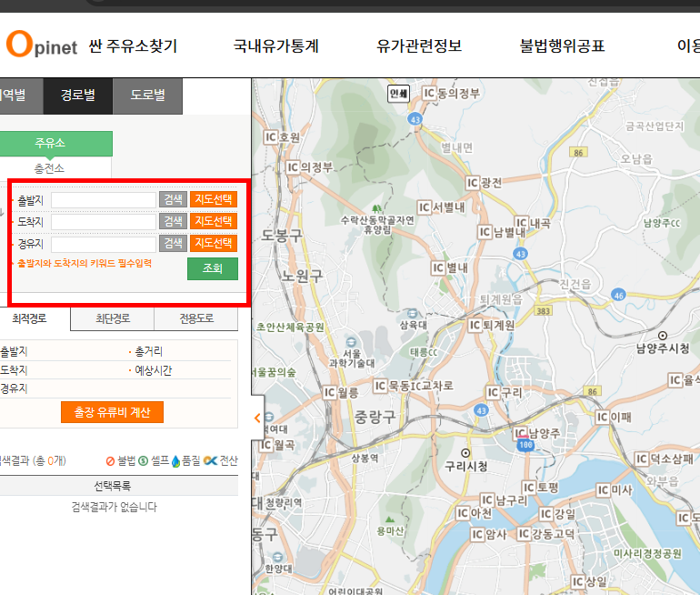Click the 불법 prohibition icon in legend
The height and width of the screenshot is (595, 700).
[x=110, y=461]
